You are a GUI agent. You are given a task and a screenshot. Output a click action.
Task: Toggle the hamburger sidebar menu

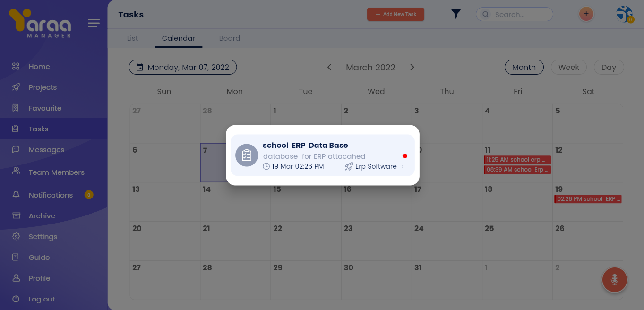click(x=94, y=23)
